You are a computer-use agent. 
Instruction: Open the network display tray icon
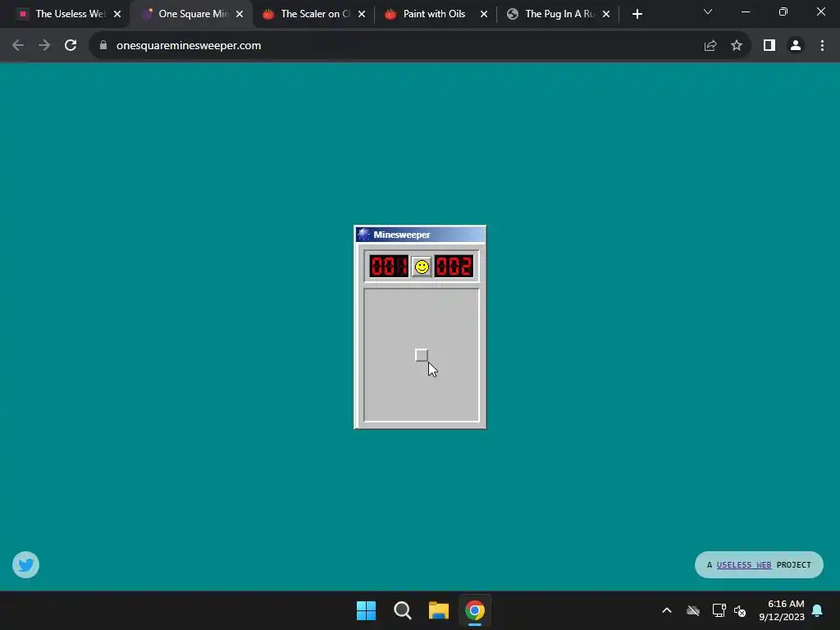pos(719,610)
